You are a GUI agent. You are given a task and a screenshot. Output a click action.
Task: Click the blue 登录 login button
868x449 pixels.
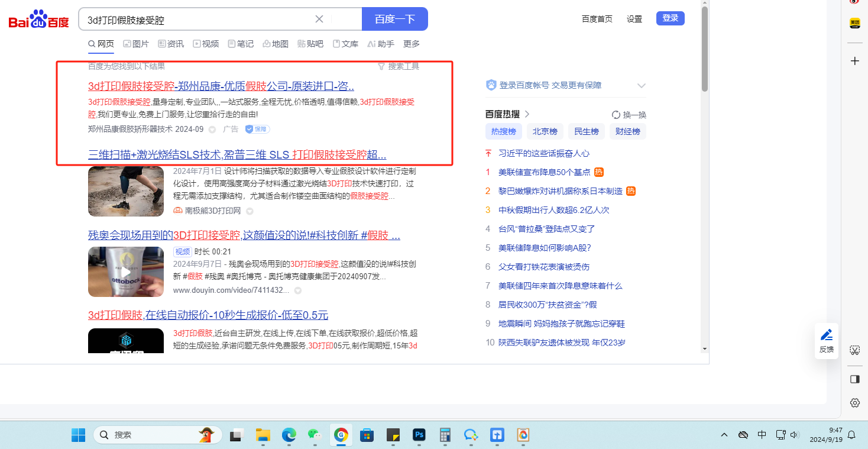(x=670, y=18)
